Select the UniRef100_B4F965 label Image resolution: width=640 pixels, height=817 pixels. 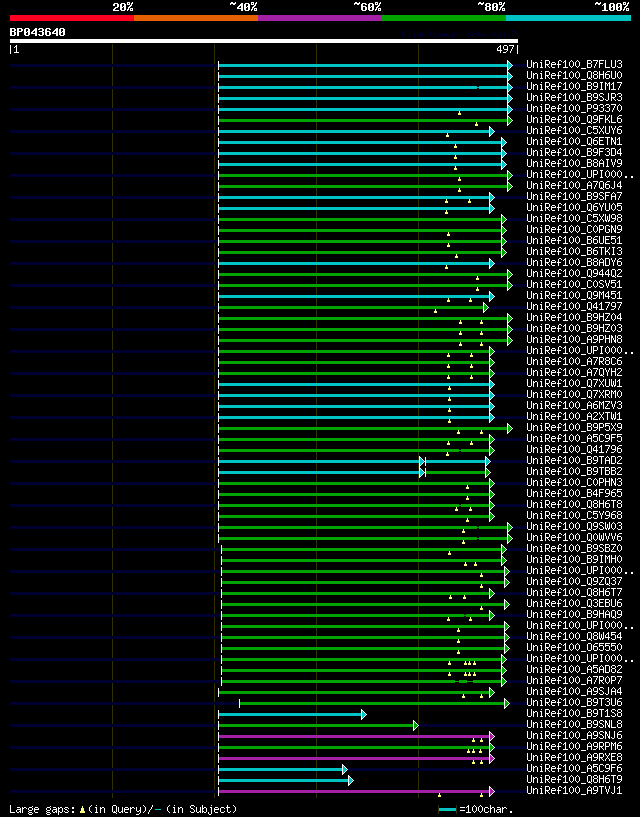tap(574, 493)
